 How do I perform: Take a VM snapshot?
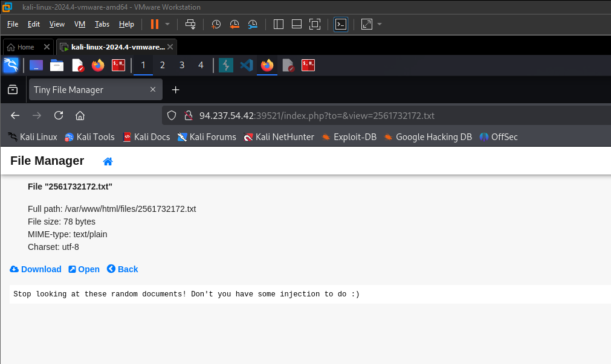[216, 24]
